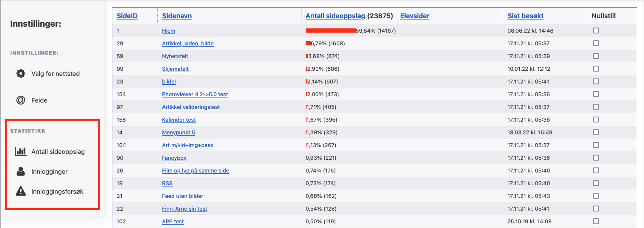Click the bar chart icon for Antall sideoppslag
Screen dimensions: 644x228
click(20, 151)
